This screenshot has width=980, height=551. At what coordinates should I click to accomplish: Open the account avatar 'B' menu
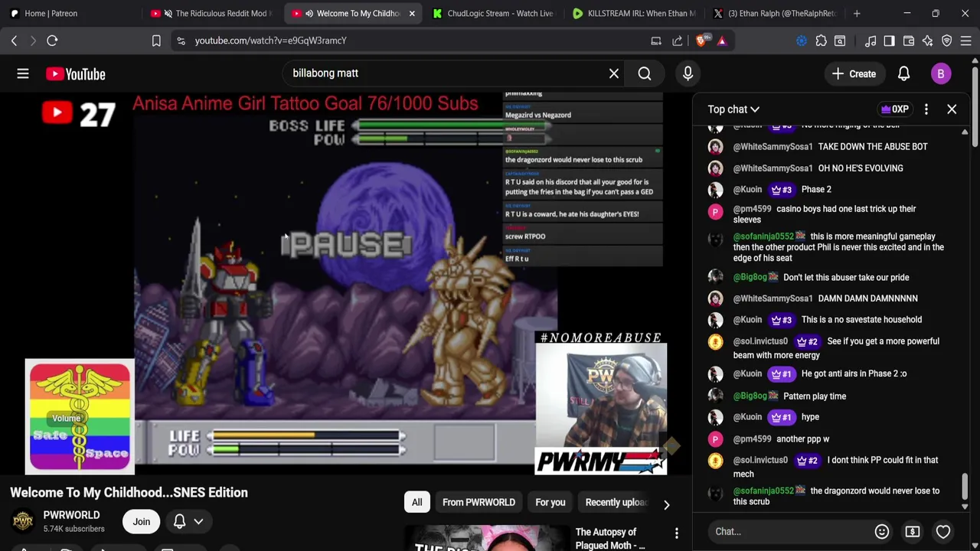tap(940, 73)
